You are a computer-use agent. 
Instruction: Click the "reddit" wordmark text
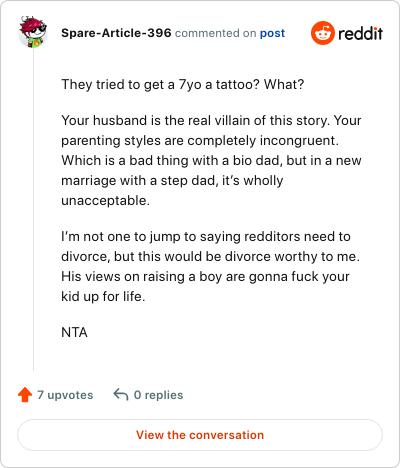point(360,33)
